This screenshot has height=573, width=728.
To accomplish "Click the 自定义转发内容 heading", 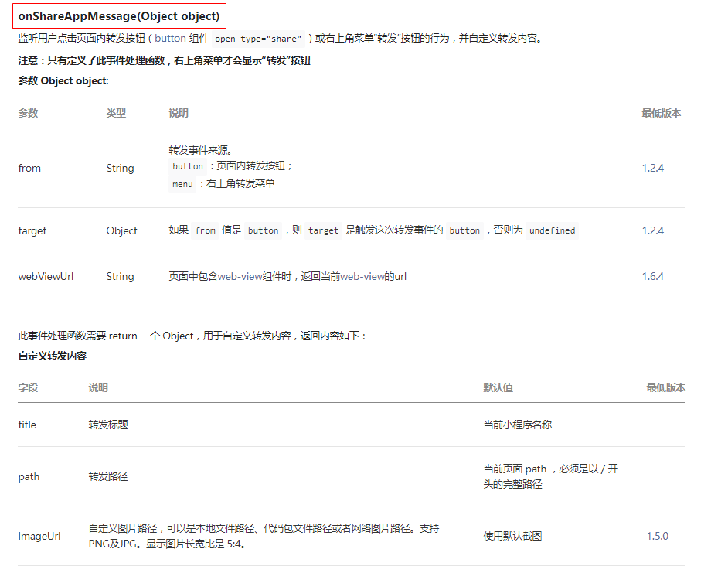I will (53, 356).
